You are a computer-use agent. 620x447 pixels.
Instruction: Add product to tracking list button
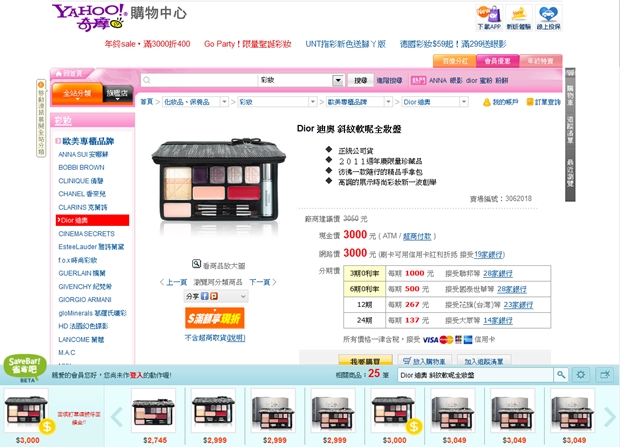484,360
